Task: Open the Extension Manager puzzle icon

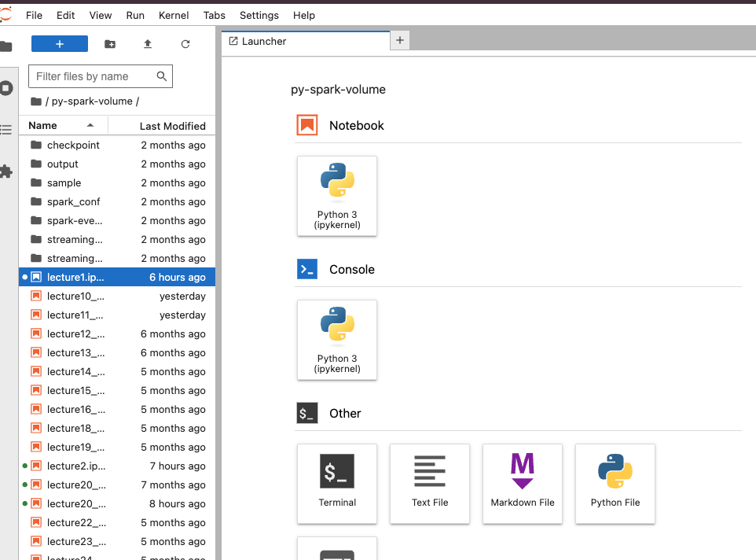Action: pos(6,171)
